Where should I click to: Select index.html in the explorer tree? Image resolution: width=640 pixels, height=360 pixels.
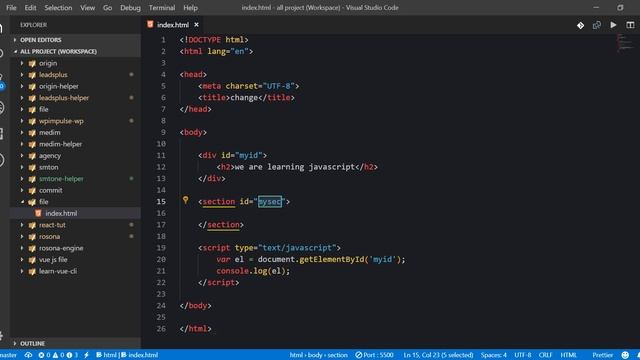click(76, 213)
